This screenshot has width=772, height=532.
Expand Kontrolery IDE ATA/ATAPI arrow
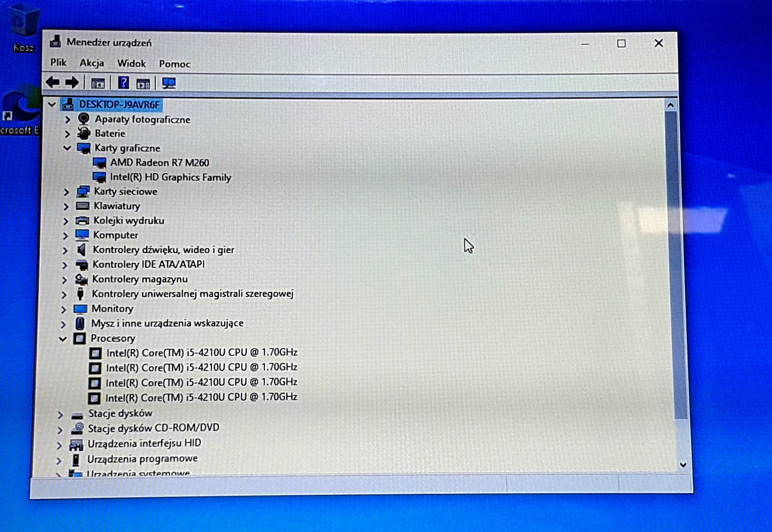pos(64,265)
